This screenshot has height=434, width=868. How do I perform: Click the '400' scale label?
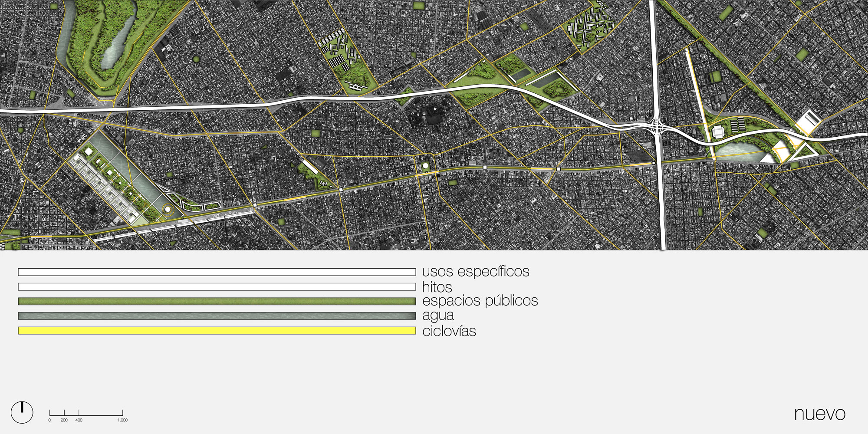click(79, 420)
